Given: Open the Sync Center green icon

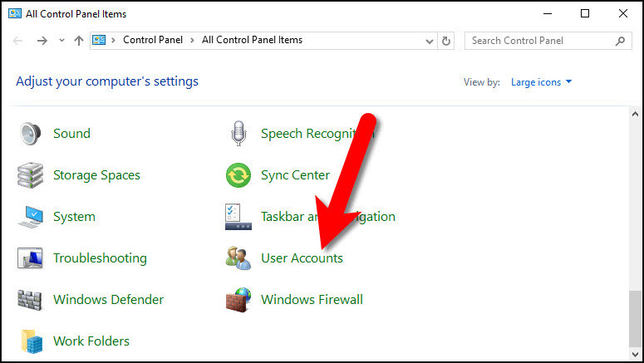Looking at the screenshot, I should pyautogui.click(x=238, y=175).
